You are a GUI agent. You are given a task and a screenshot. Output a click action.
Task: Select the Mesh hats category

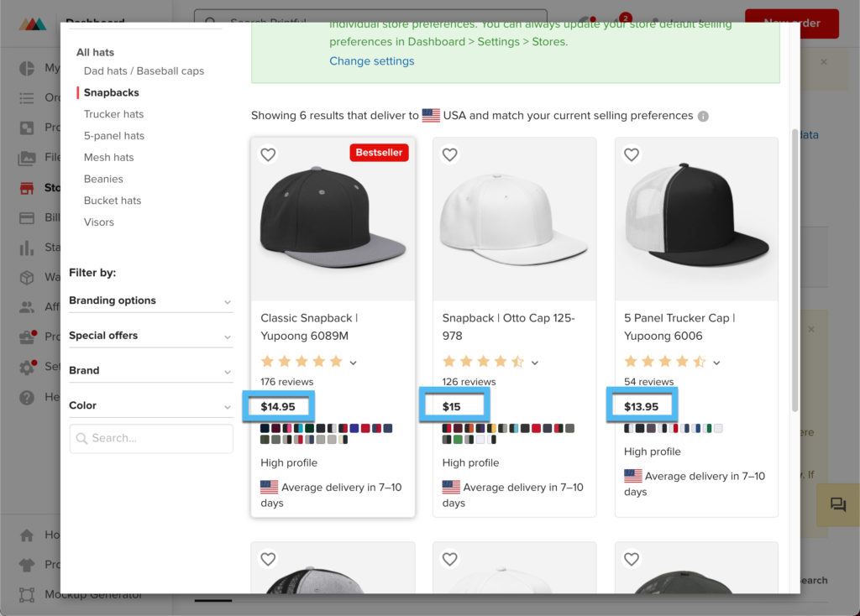(108, 157)
